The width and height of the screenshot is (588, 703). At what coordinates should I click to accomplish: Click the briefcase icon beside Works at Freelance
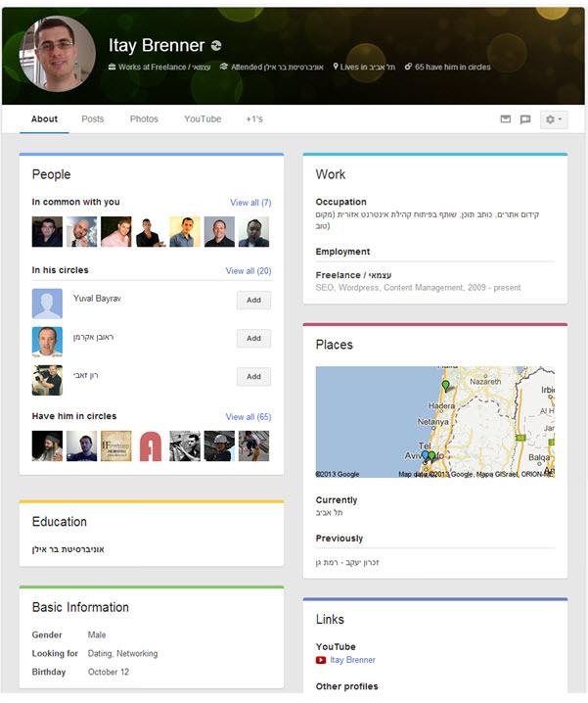pos(113,68)
